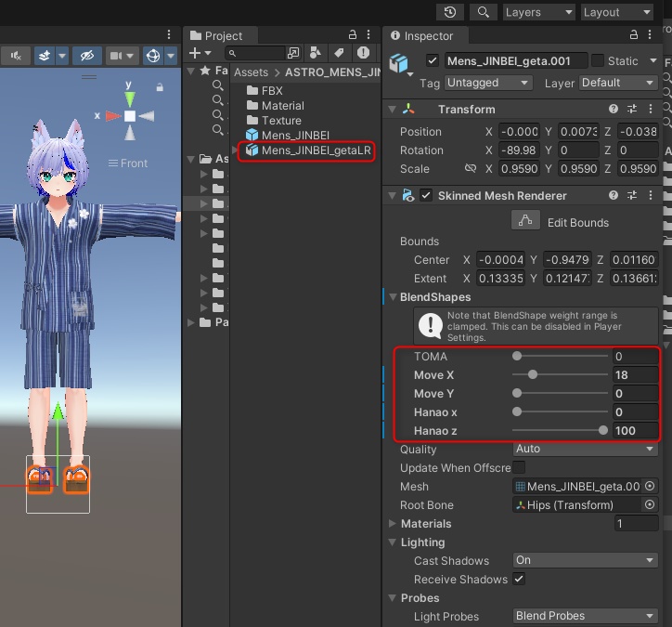
Task: Lock the Project panel
Action: (x=353, y=34)
